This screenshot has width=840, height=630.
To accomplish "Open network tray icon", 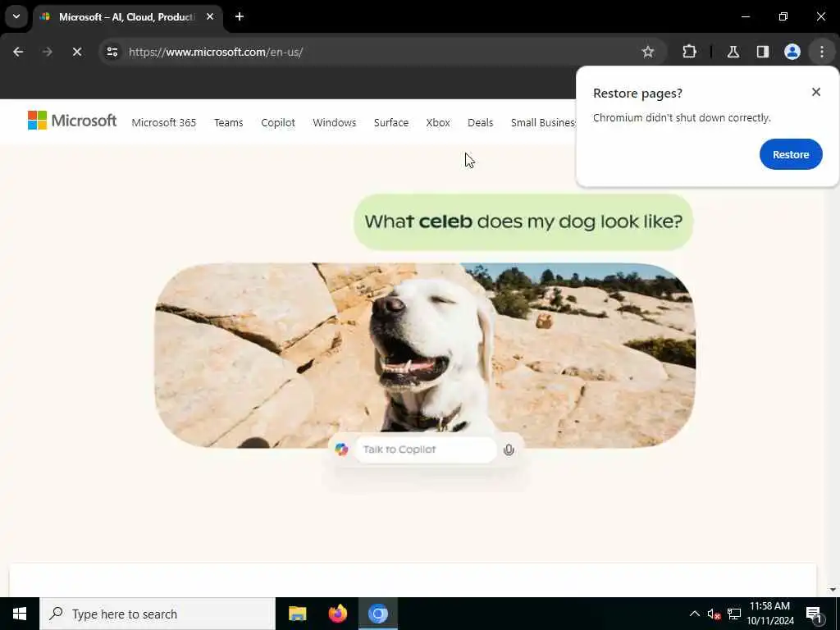I will pos(734,614).
